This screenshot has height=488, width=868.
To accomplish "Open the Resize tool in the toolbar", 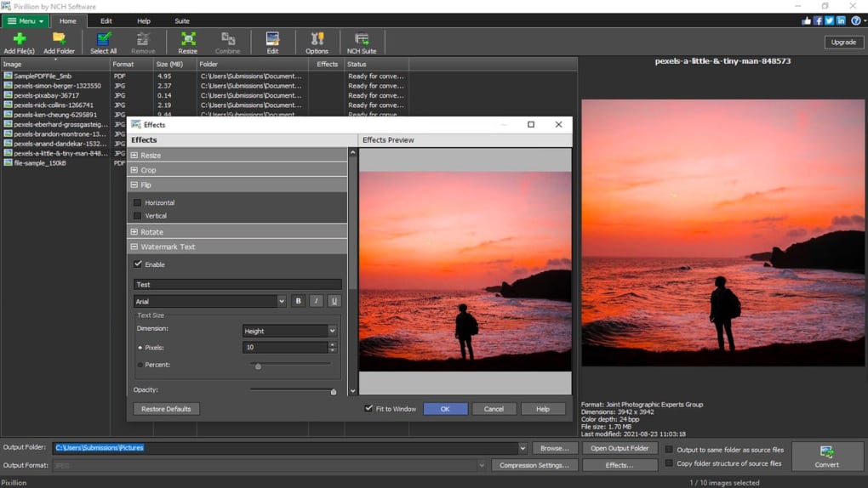I will click(x=187, y=39).
